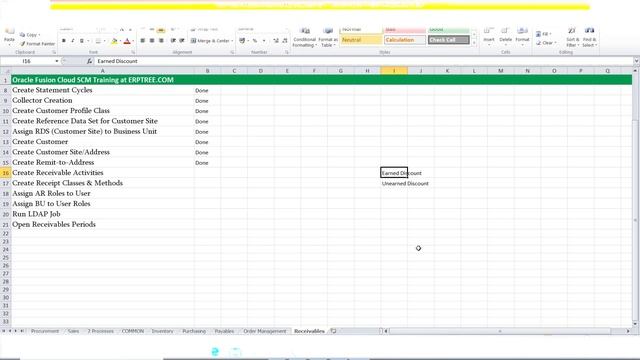Open Font dialog launcher

click(x=133, y=53)
